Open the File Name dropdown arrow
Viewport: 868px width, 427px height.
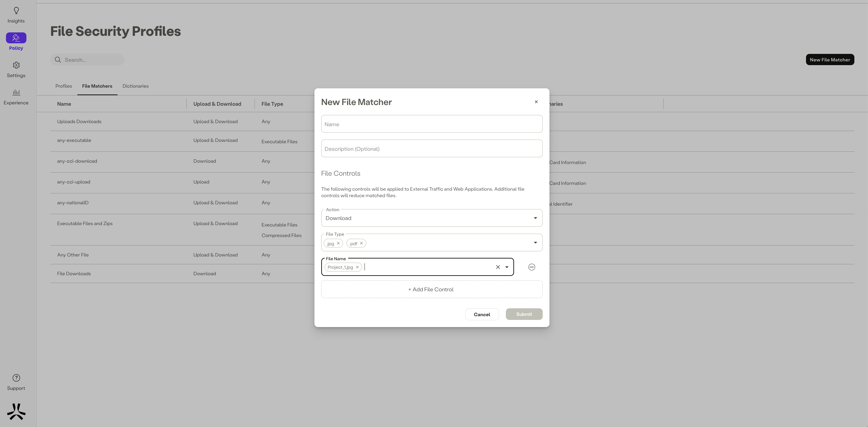[507, 267]
